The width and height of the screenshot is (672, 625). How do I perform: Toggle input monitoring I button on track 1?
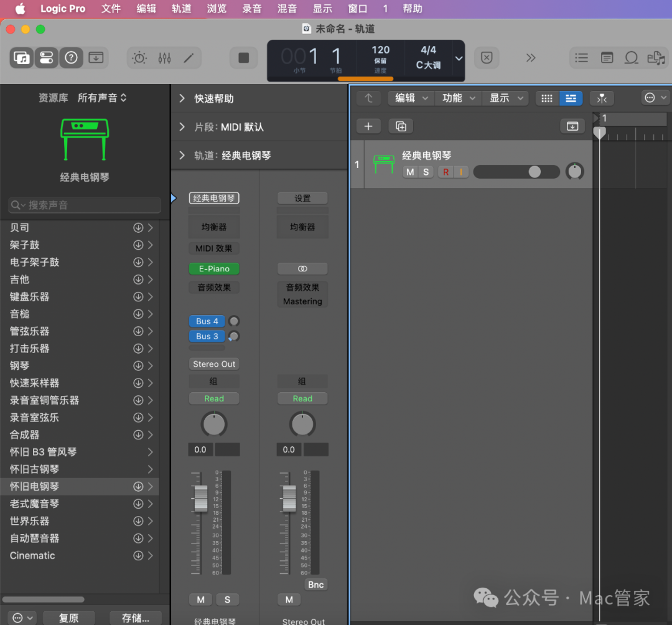point(461,172)
